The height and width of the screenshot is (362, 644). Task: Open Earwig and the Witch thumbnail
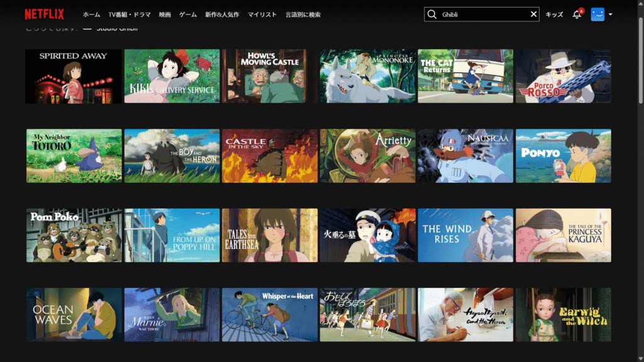[563, 315]
